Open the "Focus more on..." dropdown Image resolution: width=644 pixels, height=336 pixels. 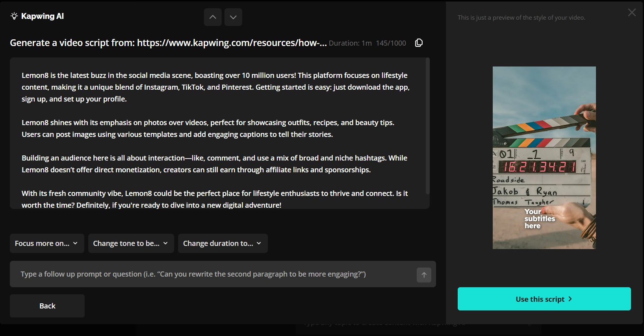tap(47, 244)
